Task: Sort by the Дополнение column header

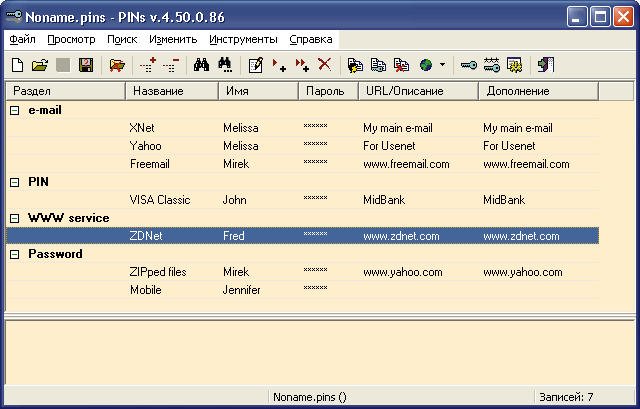Action: (538, 91)
